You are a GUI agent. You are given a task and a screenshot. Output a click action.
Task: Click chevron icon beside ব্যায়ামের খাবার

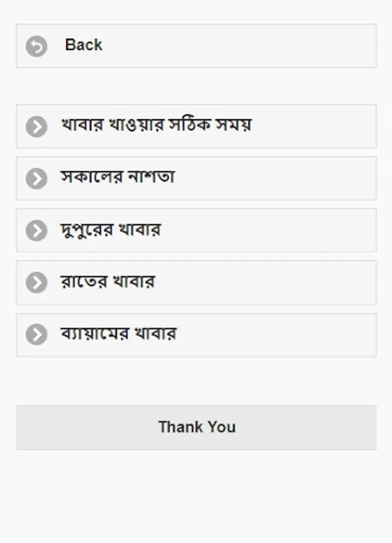click(36, 335)
